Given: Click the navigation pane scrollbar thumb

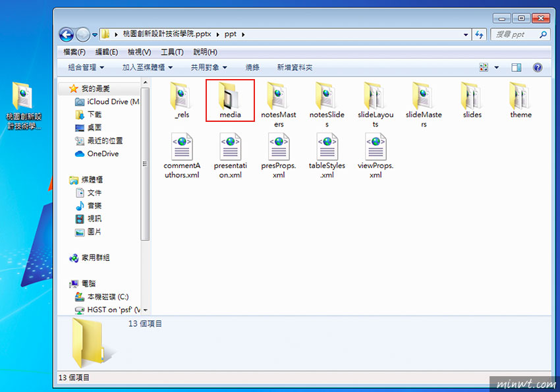Looking at the screenshot, I should tap(145, 164).
